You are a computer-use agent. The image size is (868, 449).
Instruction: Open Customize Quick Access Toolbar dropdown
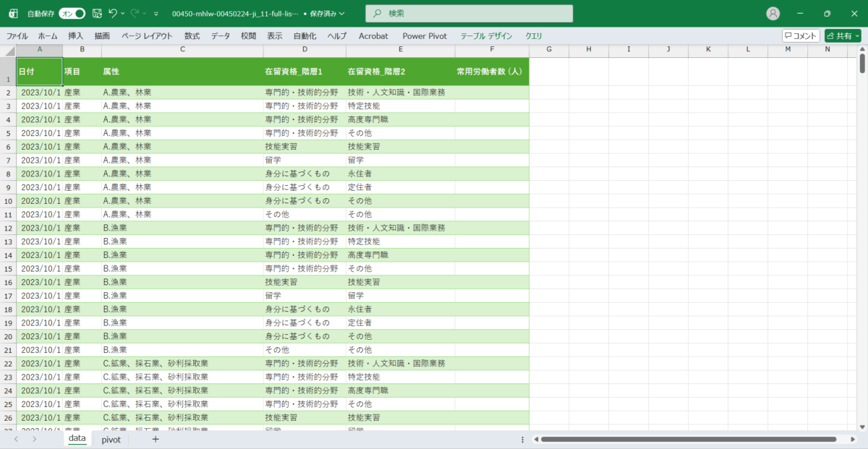[156, 14]
